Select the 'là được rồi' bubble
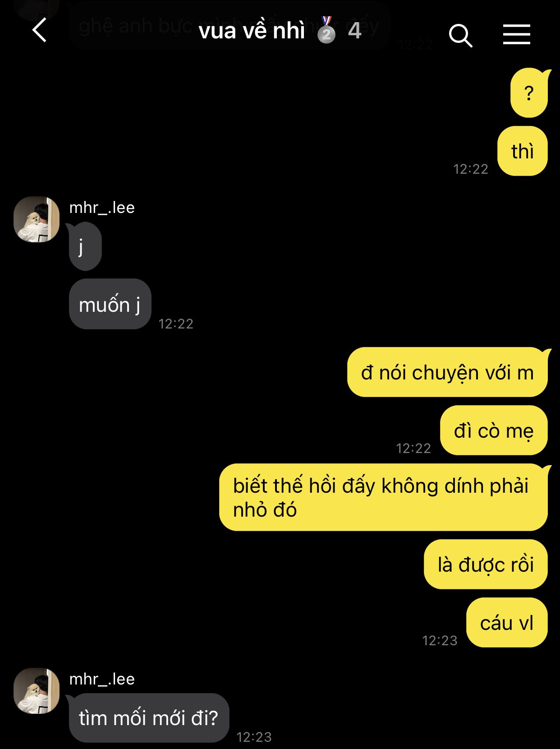The height and width of the screenshot is (749, 560). [486, 564]
